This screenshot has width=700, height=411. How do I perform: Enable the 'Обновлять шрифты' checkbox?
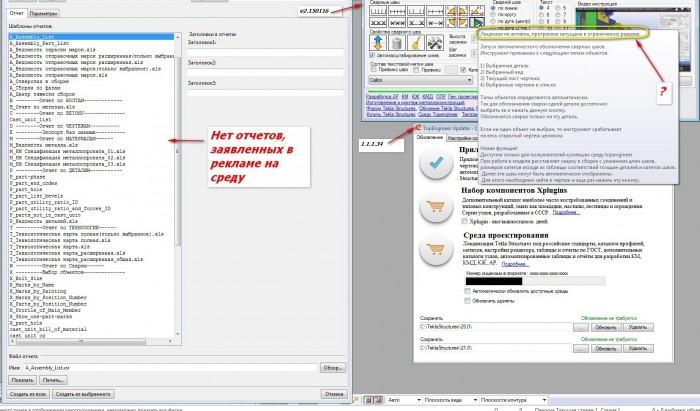coord(467,301)
